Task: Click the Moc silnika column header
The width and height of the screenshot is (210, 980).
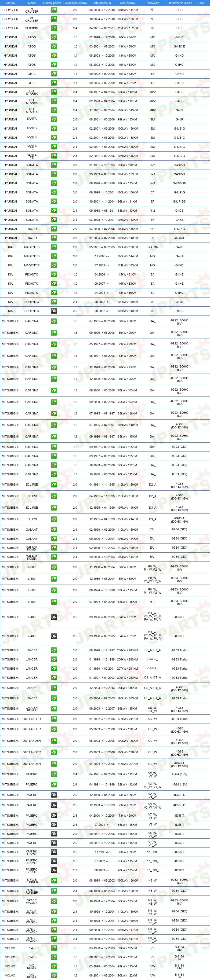Action: pos(127,3)
